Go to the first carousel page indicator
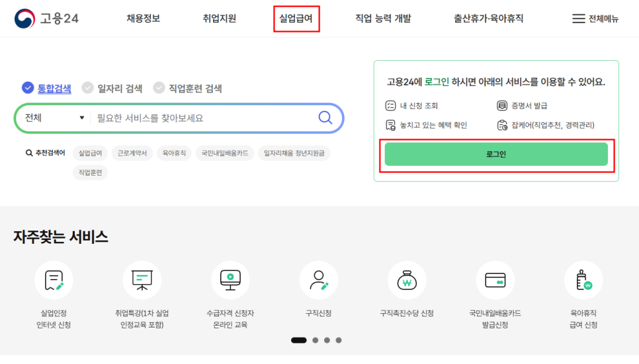 tap(299, 340)
